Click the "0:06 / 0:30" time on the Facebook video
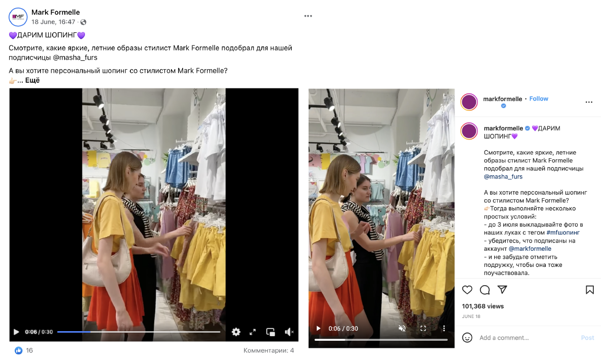 tap(39, 332)
